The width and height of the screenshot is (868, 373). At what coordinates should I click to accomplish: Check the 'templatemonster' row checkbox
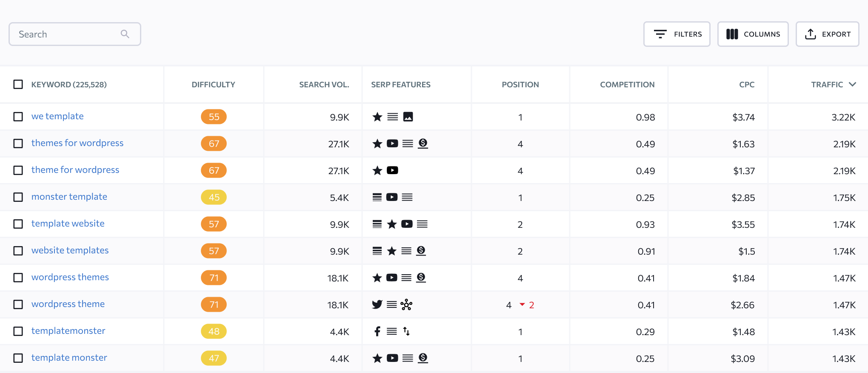[18, 331]
